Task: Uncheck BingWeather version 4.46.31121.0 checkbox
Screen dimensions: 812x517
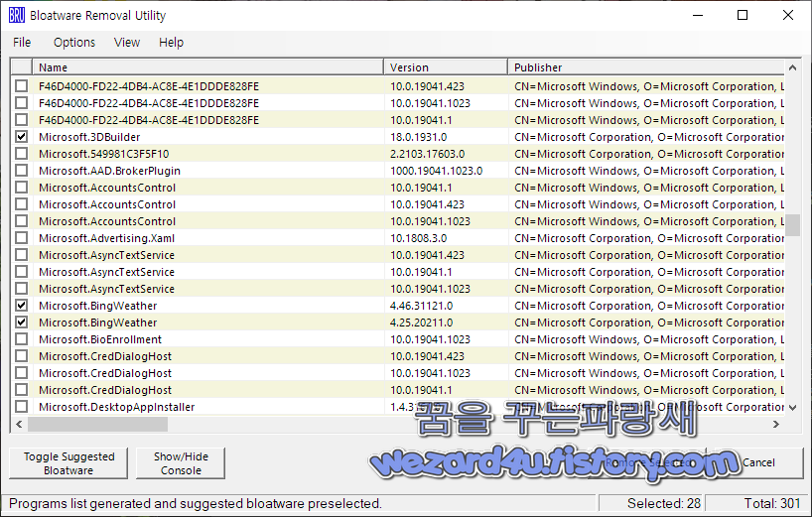Action: (x=21, y=306)
